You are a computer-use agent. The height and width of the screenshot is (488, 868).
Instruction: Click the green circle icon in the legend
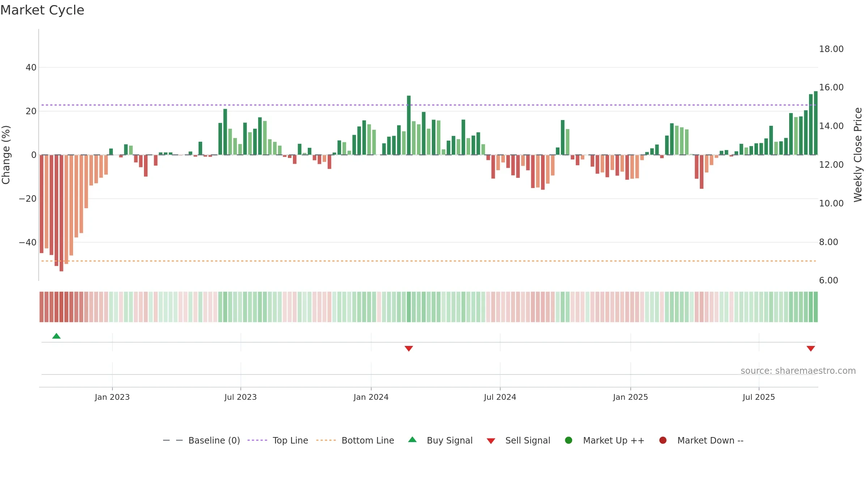click(x=569, y=440)
